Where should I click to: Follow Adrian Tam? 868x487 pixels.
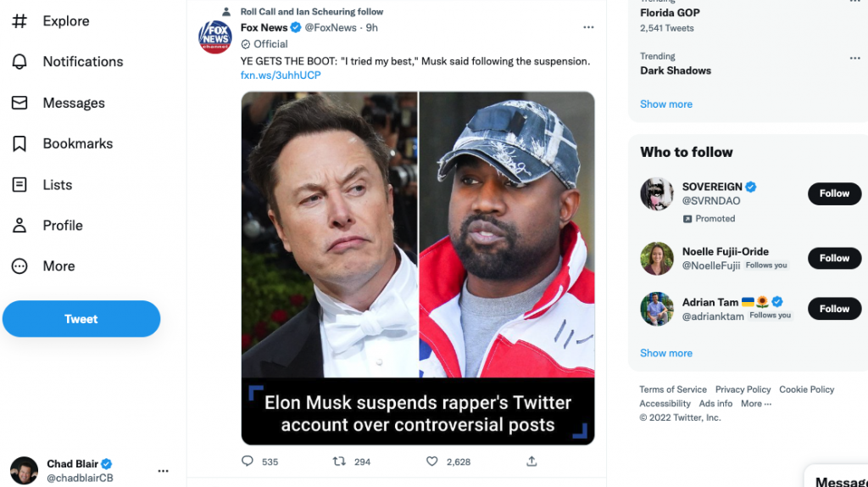(834, 309)
